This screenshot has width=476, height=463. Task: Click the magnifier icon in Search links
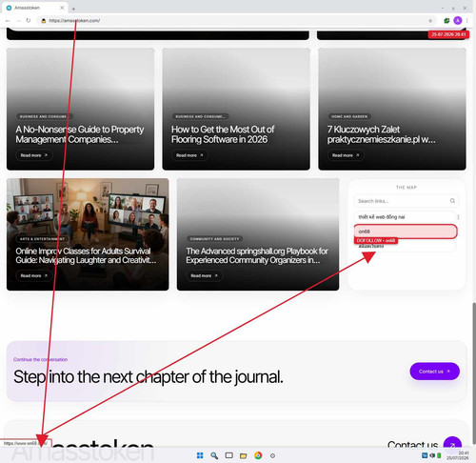click(452, 201)
